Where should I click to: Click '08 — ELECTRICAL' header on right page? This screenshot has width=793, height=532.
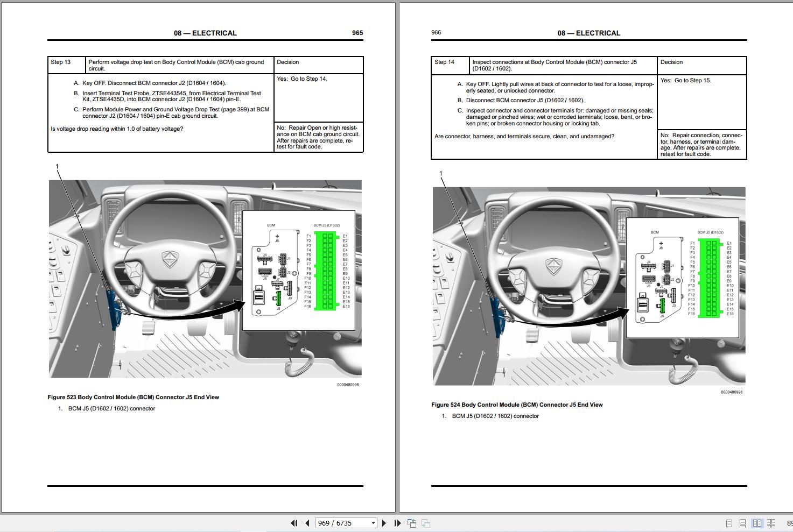pos(589,33)
